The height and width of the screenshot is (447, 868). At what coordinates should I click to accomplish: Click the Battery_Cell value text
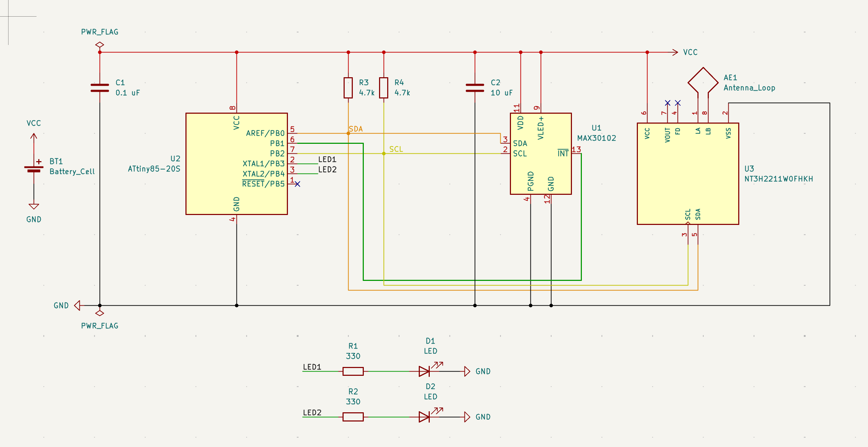[72, 171]
